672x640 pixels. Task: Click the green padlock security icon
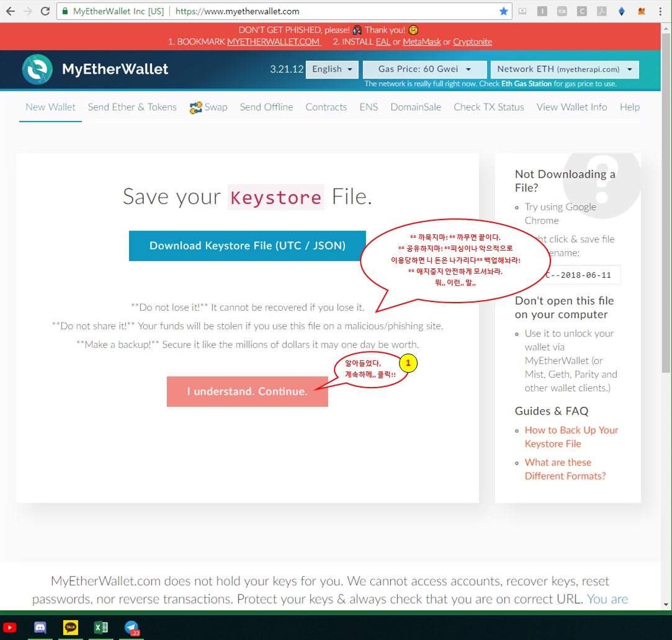pos(65,11)
